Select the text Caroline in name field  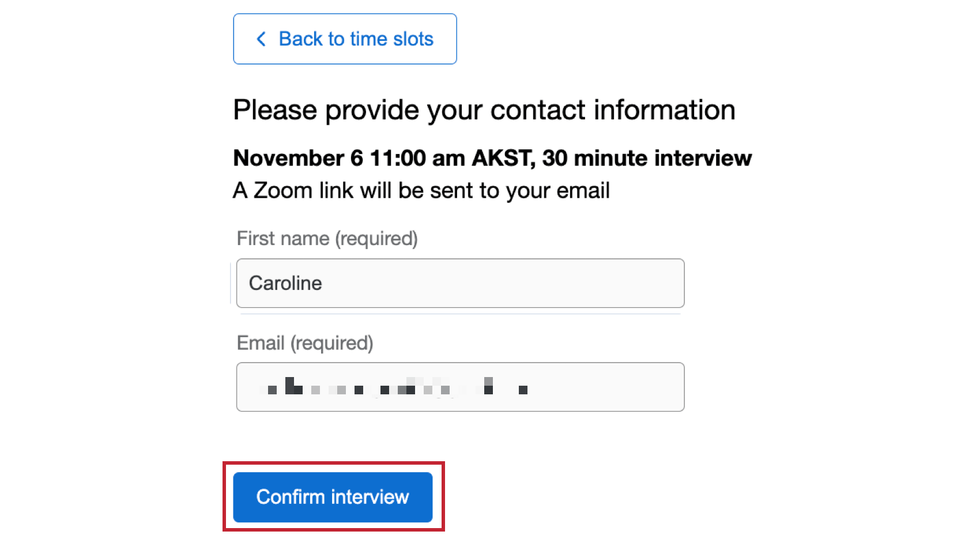pos(285,283)
